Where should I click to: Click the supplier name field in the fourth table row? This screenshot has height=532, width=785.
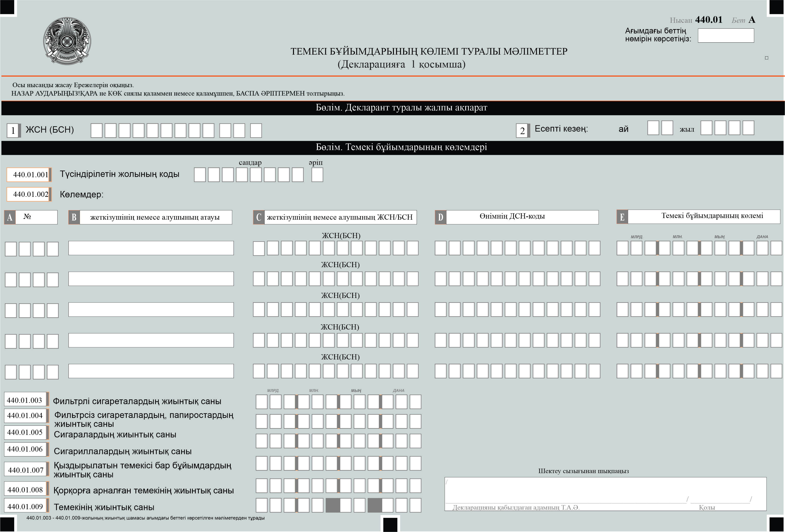pos(151,340)
